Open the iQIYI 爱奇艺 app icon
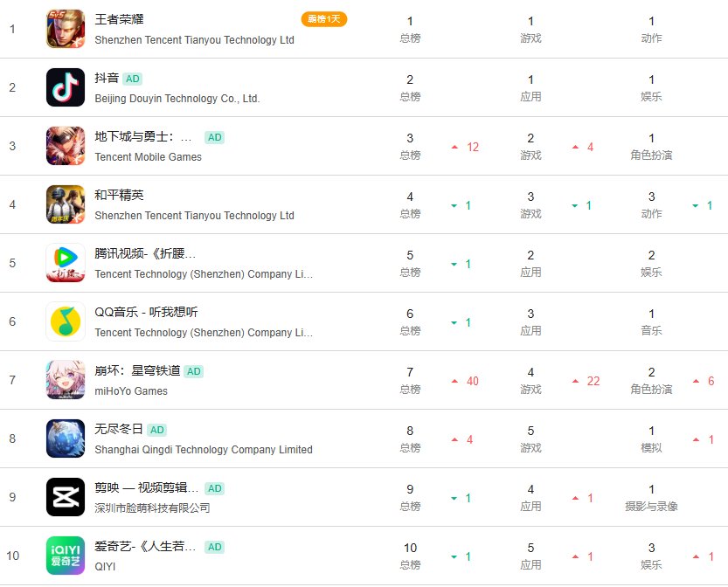Screen dimensions: 728x587 tap(66, 556)
